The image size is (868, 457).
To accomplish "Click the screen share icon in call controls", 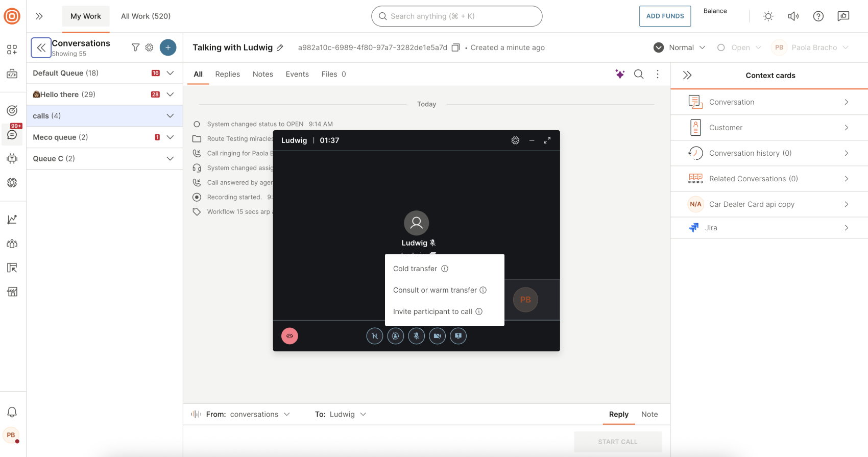I will [x=458, y=336].
